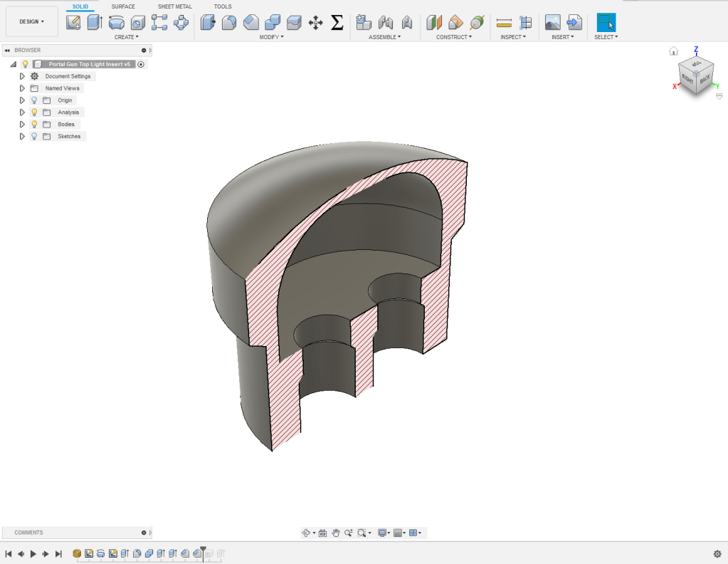Expand the Named Views tree node

(x=22, y=88)
